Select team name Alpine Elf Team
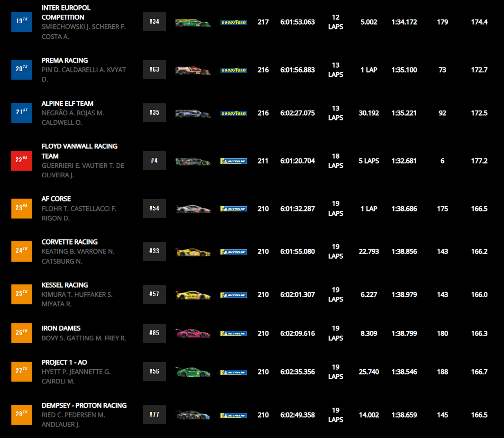The height and width of the screenshot is (438, 504). point(67,103)
